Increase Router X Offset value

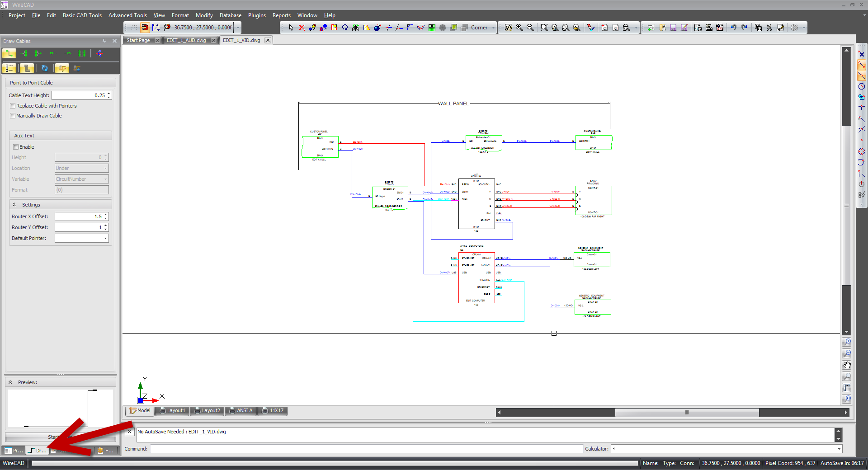pos(106,215)
